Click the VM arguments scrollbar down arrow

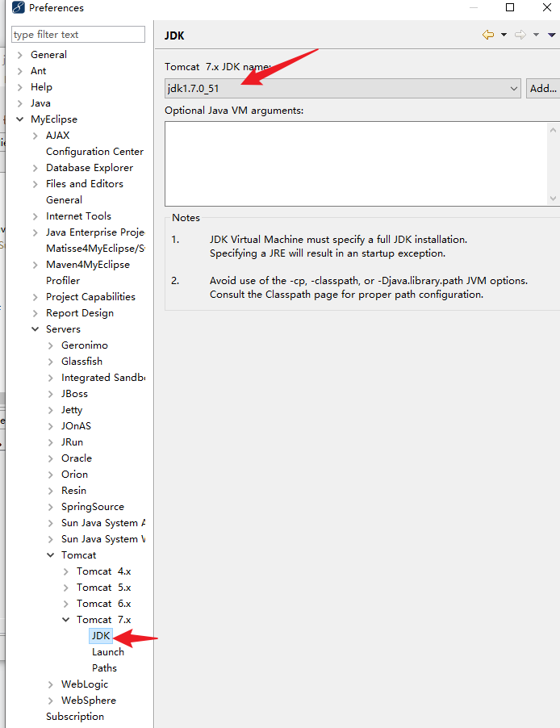coord(553,199)
